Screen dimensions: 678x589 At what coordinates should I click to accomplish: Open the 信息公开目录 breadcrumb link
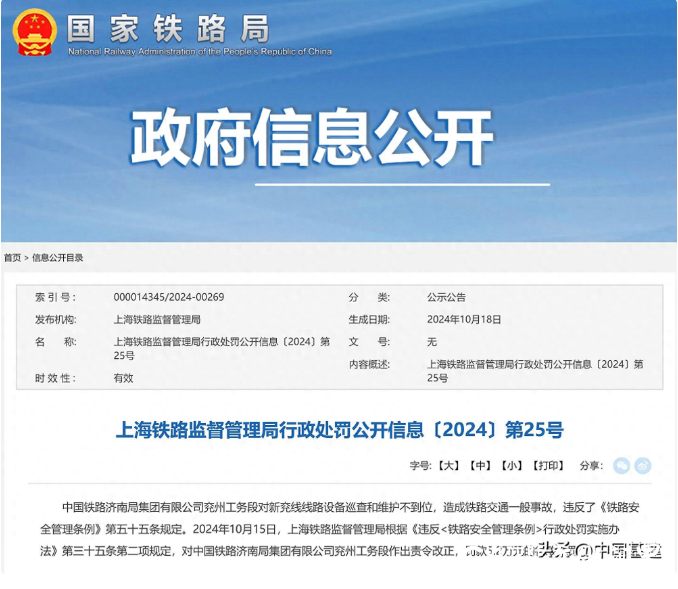click(58, 258)
